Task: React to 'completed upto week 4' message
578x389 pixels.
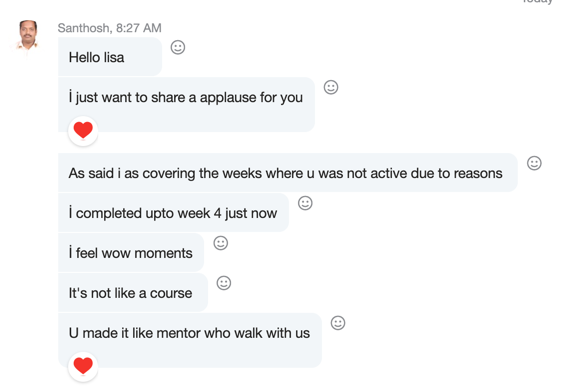Action: [x=305, y=203]
